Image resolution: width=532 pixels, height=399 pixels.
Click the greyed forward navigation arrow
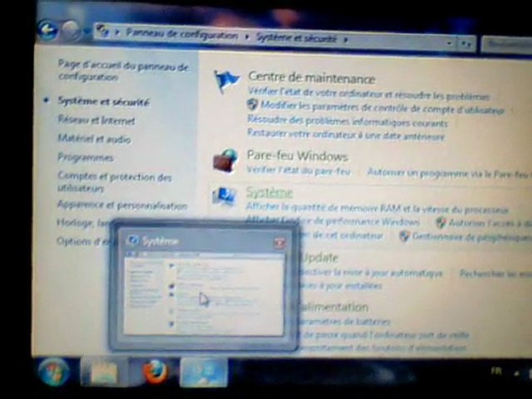tap(71, 30)
